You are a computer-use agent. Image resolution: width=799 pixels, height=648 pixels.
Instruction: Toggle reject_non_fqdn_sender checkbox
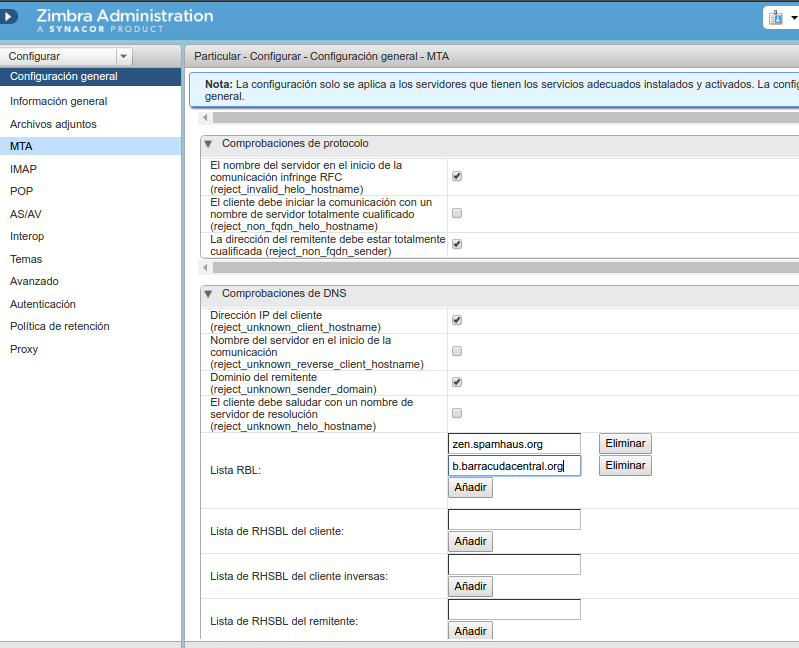point(457,244)
